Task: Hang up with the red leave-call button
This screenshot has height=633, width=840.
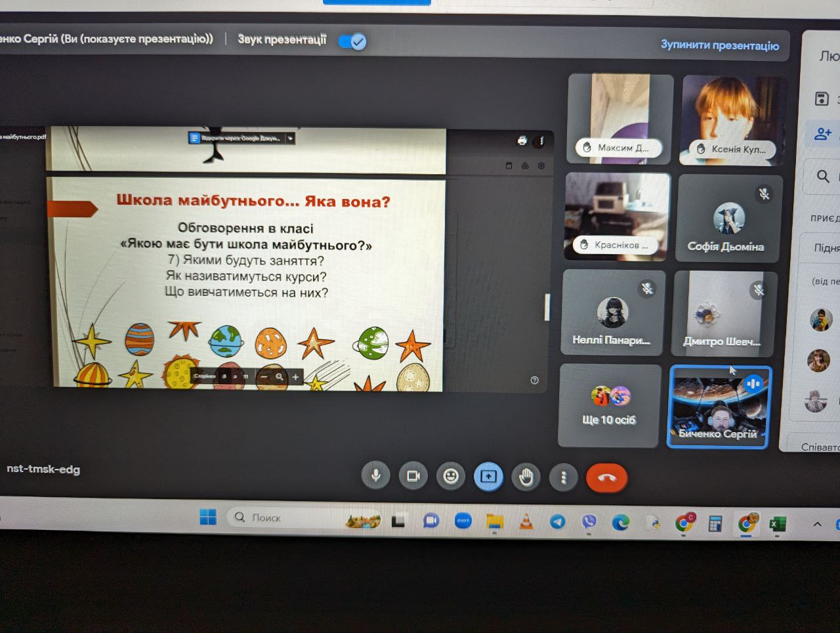Action: pyautogui.click(x=606, y=478)
